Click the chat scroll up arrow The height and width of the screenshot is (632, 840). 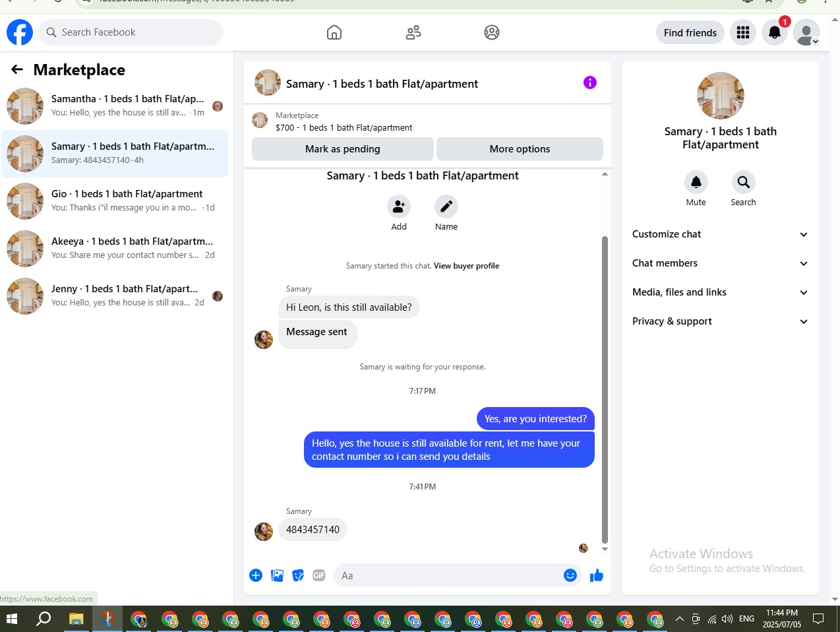[605, 174]
